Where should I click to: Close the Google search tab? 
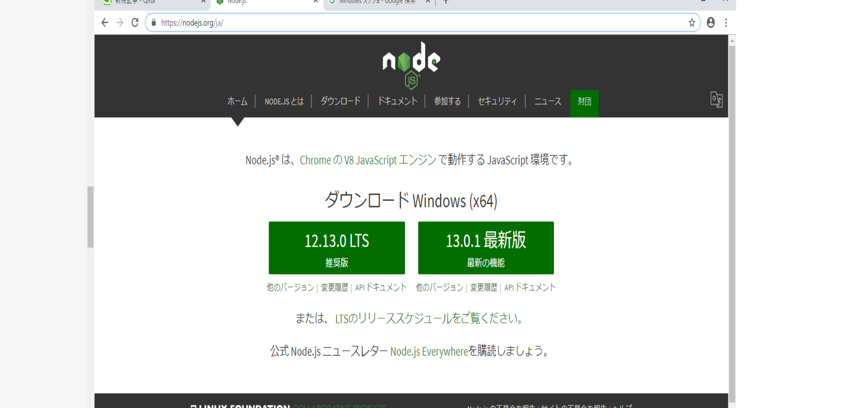coord(428,2)
